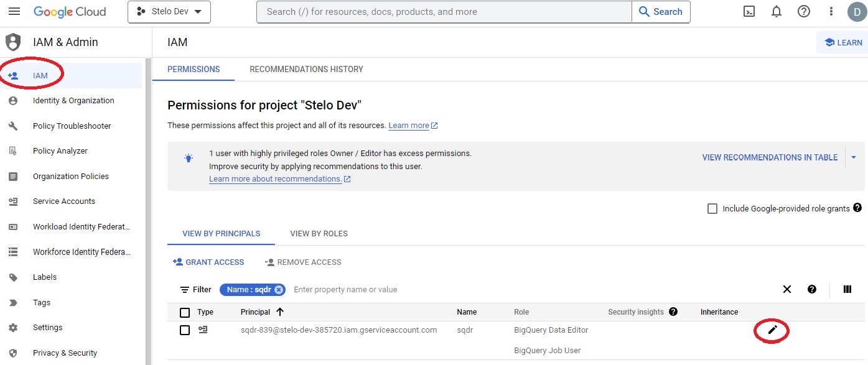
Task: Switch to View by Roles tab
Action: (x=319, y=234)
